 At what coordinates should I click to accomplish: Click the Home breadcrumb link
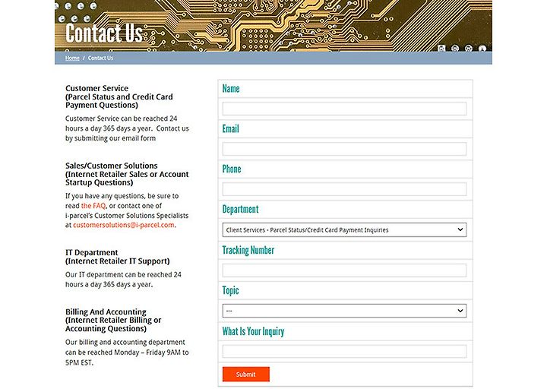click(72, 58)
